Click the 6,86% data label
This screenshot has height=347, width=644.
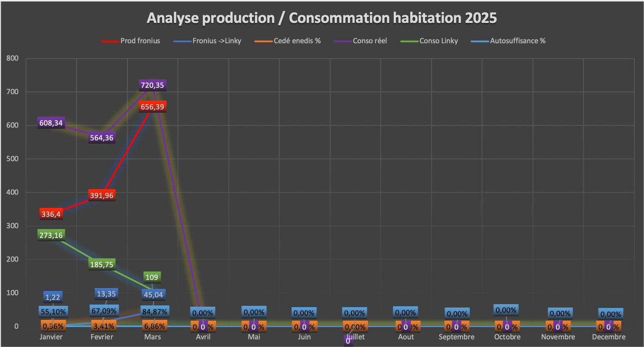click(x=154, y=326)
